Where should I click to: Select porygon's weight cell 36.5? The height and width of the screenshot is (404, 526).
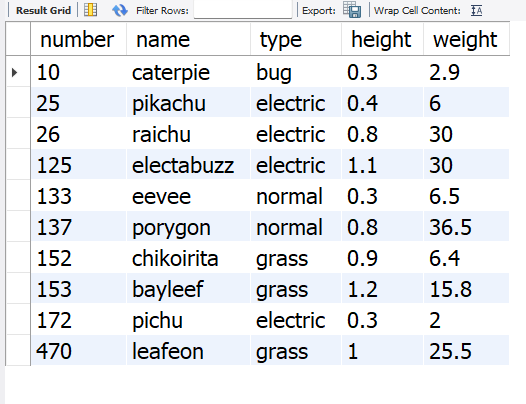coord(467,227)
